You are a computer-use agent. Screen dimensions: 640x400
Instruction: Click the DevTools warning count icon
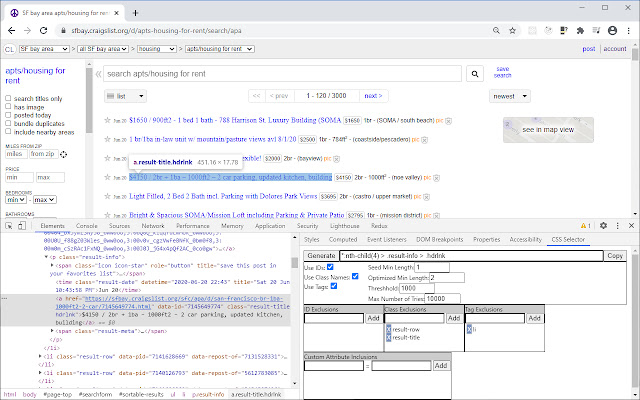click(585, 226)
